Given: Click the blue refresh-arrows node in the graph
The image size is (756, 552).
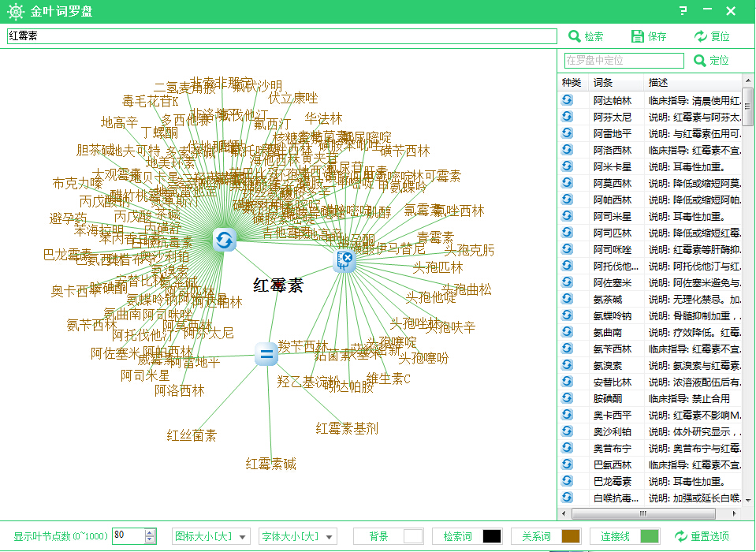Looking at the screenshot, I should coord(225,240).
